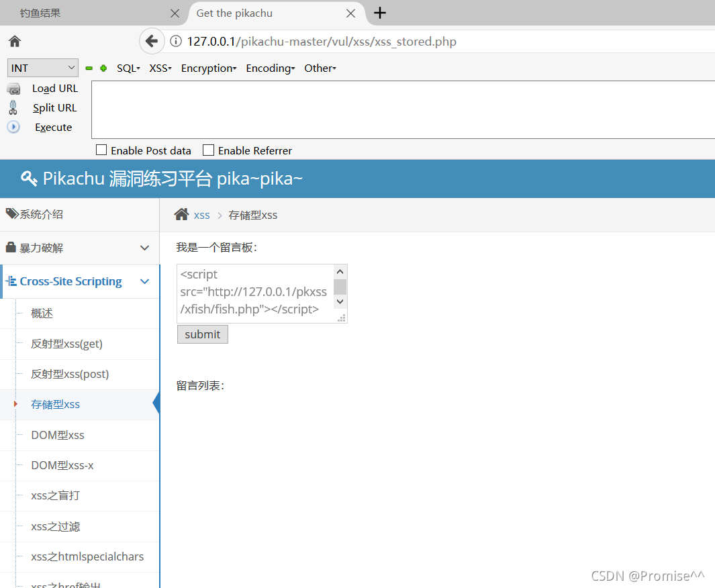Follow the xss breadcrumb link

tap(201, 215)
